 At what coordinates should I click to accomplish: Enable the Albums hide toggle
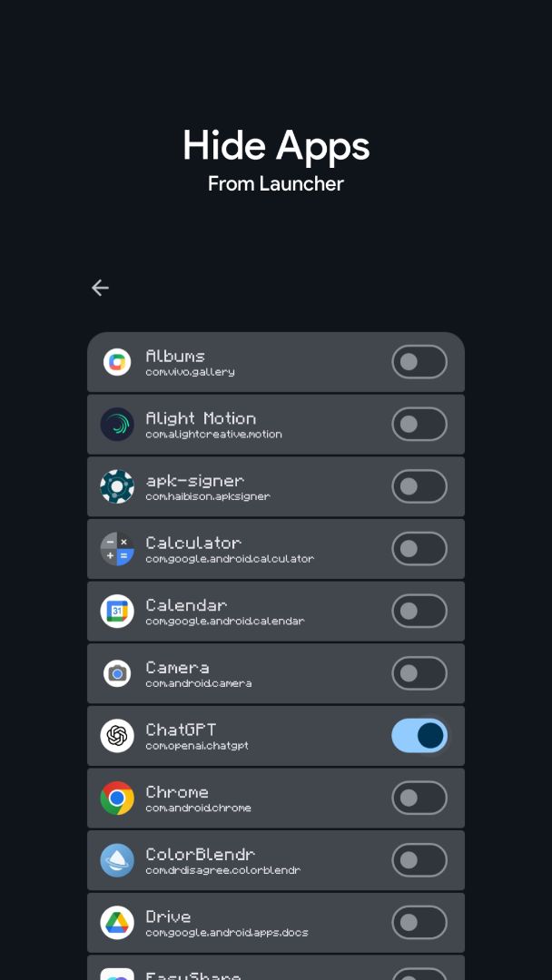tap(419, 362)
